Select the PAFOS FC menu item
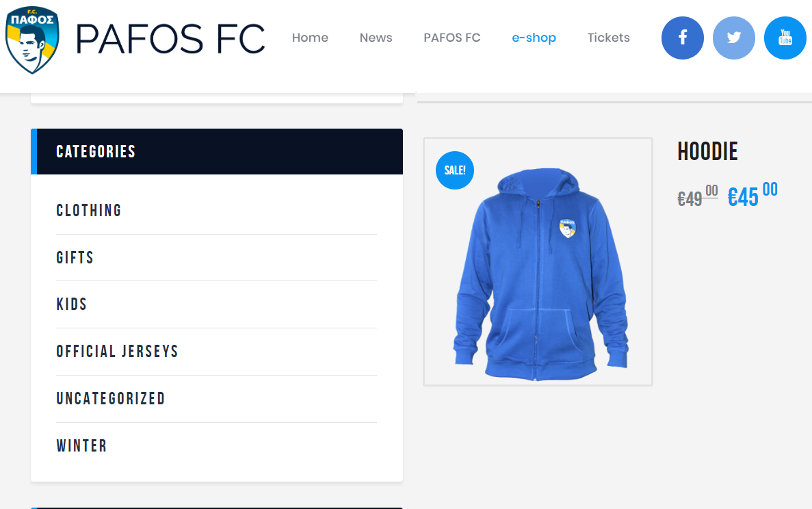This screenshot has width=812, height=509. point(451,38)
